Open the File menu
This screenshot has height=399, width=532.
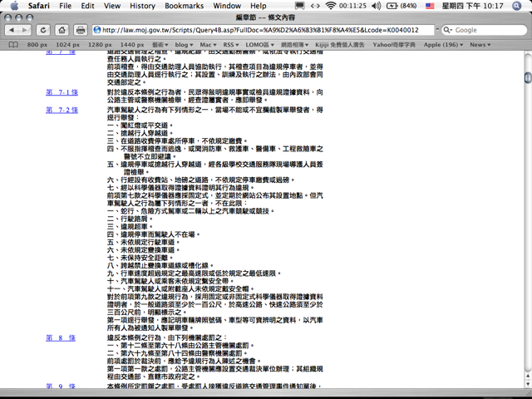pyautogui.click(x=66, y=6)
